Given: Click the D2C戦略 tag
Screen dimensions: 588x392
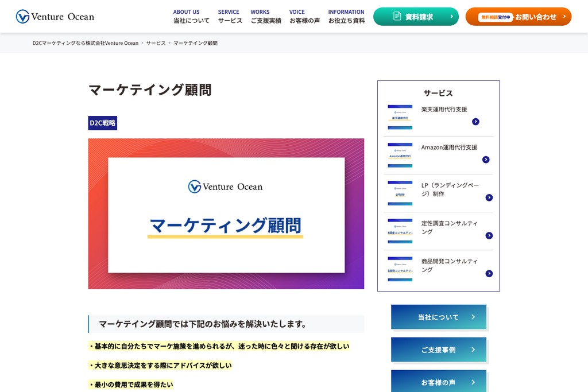Looking at the screenshot, I should (103, 123).
